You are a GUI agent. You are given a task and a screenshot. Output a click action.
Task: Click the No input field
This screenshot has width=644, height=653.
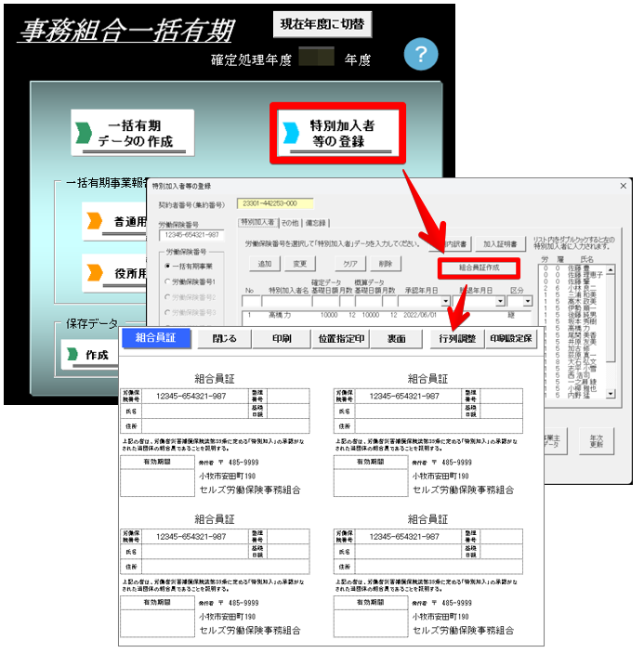(x=251, y=301)
